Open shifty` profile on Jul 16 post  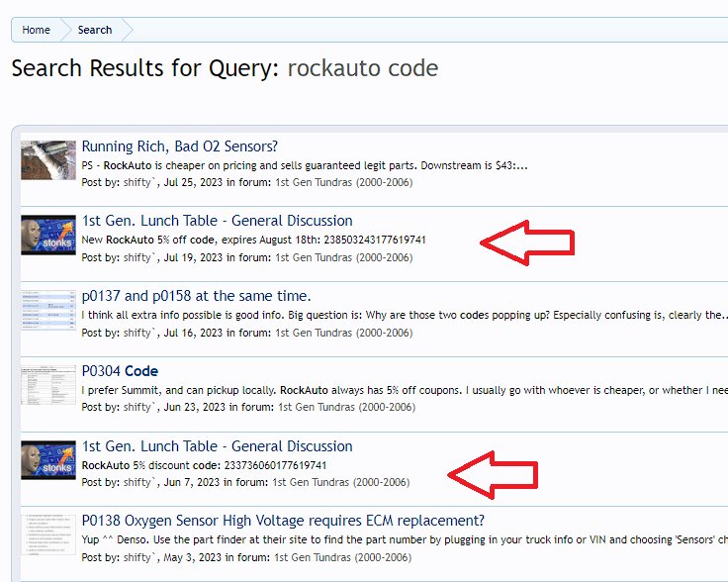pyautogui.click(x=138, y=333)
